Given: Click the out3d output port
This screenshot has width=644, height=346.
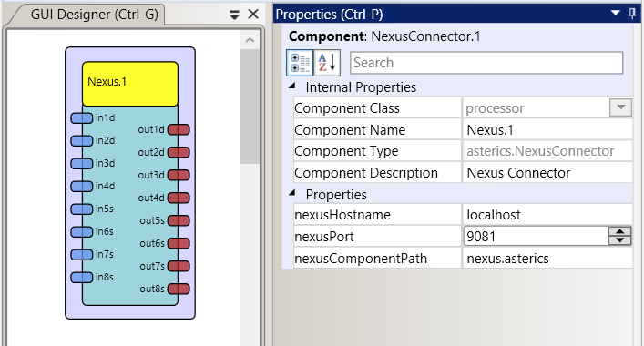Looking at the screenshot, I should click(179, 175).
